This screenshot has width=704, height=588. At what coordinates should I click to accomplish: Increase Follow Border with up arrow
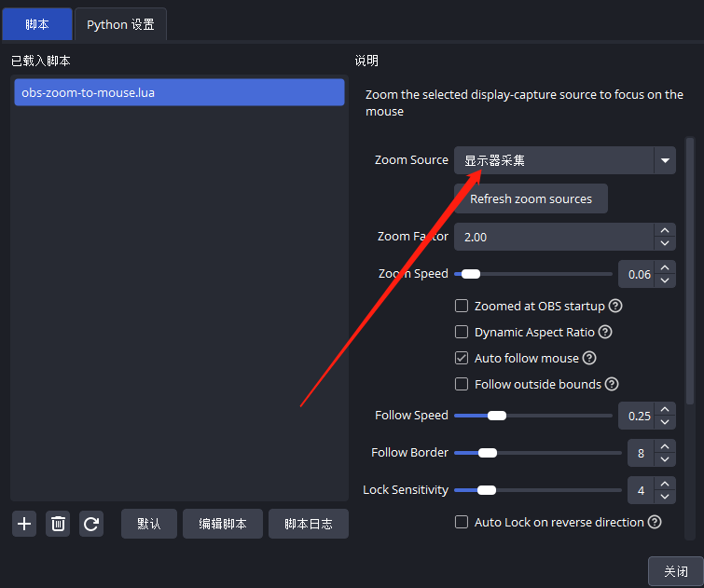pos(665,446)
